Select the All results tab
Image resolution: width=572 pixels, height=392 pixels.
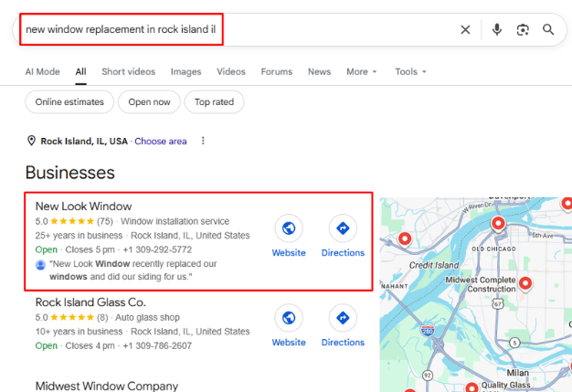80,72
